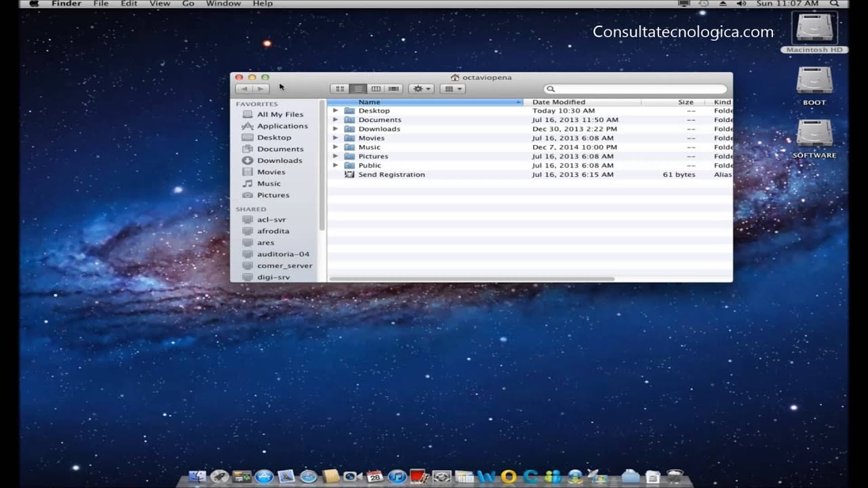This screenshot has height=488, width=868.
Task: Click the Finder search field
Action: 635,89
